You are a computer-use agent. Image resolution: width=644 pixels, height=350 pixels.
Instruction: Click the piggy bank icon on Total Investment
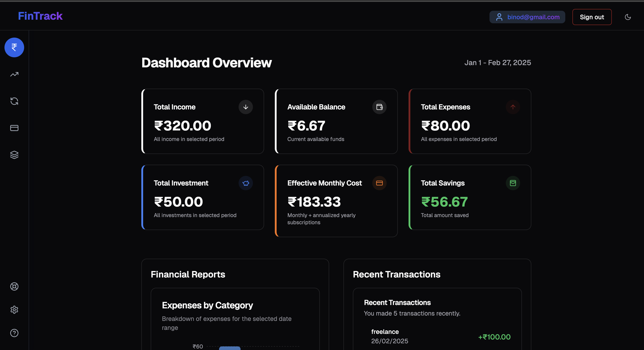point(246,183)
